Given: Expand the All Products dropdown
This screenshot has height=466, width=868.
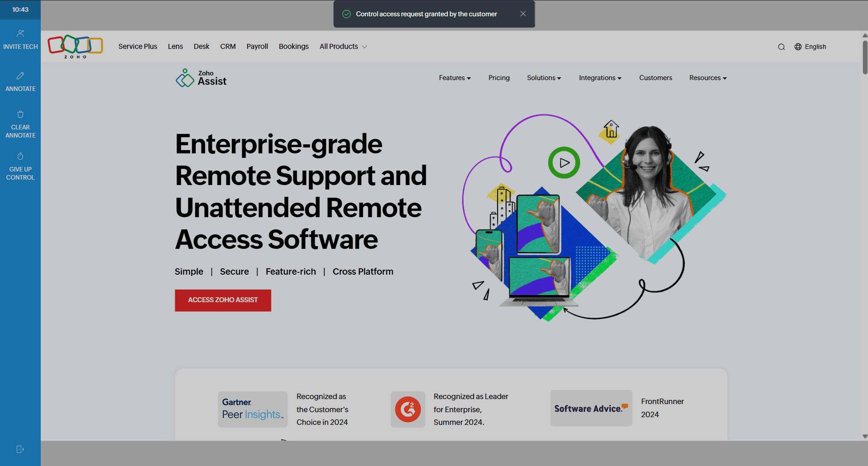Looking at the screenshot, I should pyautogui.click(x=343, y=47).
